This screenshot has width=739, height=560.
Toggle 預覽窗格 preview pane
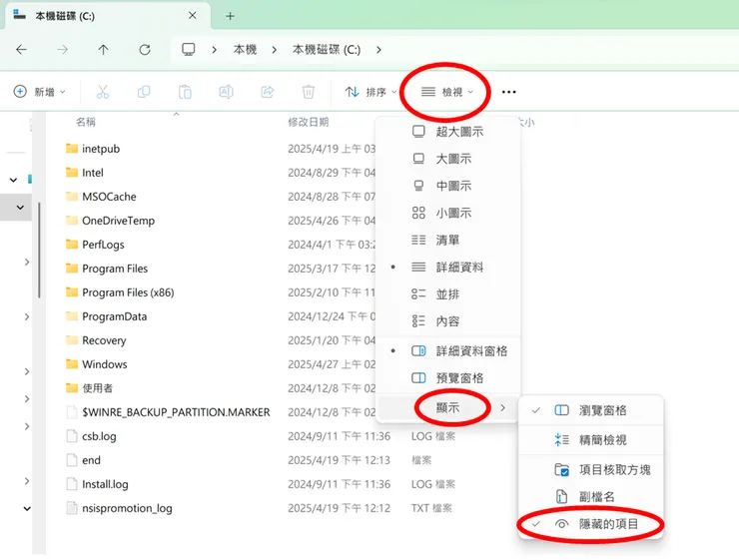click(x=447, y=377)
